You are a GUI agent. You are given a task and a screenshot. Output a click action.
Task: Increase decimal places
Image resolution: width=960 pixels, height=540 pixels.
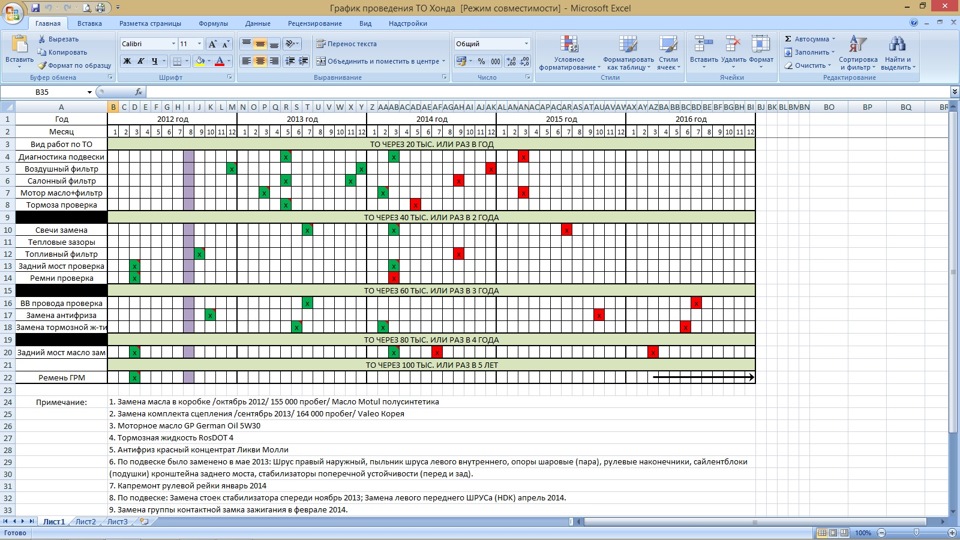coord(511,61)
